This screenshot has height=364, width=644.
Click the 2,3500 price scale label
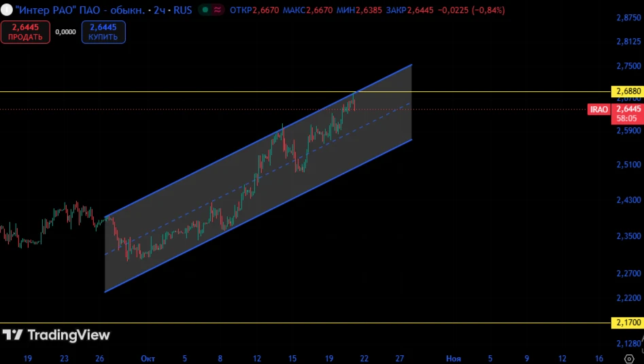pos(628,236)
